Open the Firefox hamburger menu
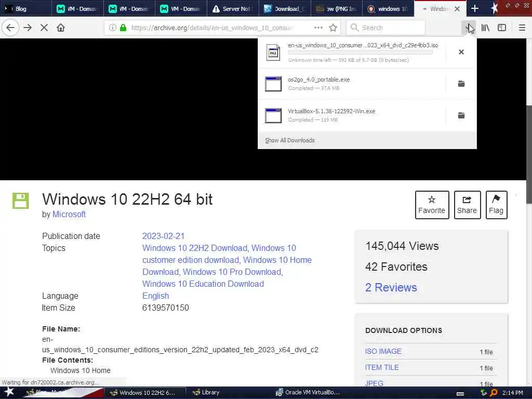This screenshot has width=532, height=399. [522, 28]
